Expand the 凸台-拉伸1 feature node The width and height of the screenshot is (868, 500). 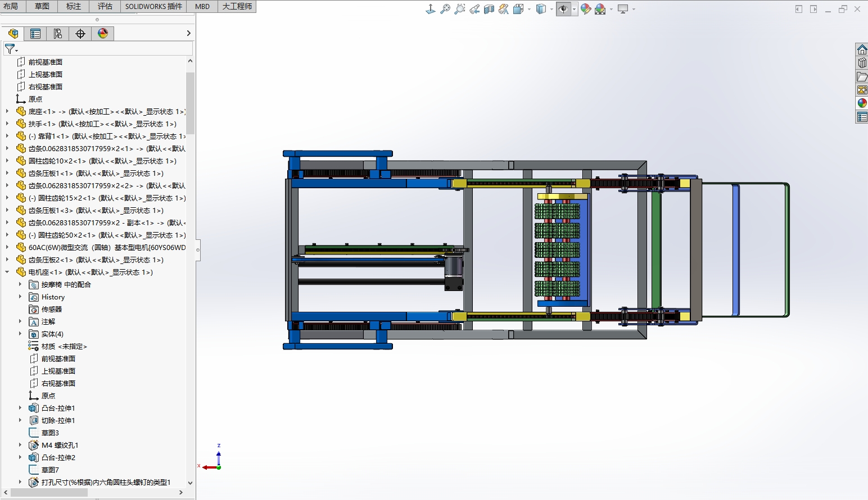20,408
